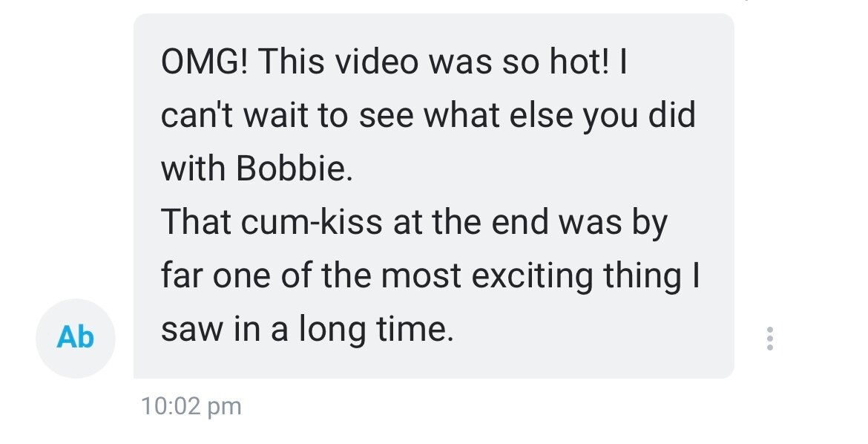Viewport: 868px width, 444px height.
Task: Open the three-dot message options menu
Action: pos(769,338)
